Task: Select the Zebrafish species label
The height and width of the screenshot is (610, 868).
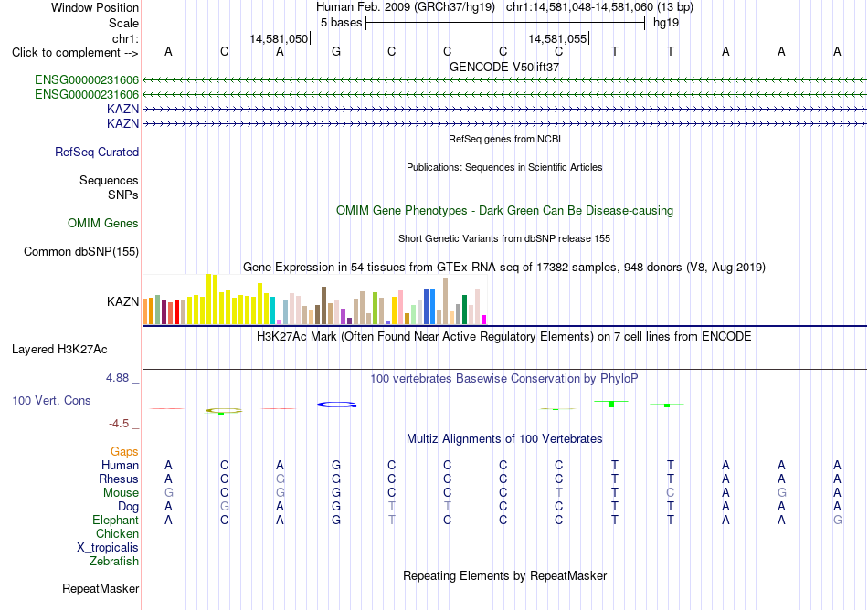Action: [x=114, y=562]
